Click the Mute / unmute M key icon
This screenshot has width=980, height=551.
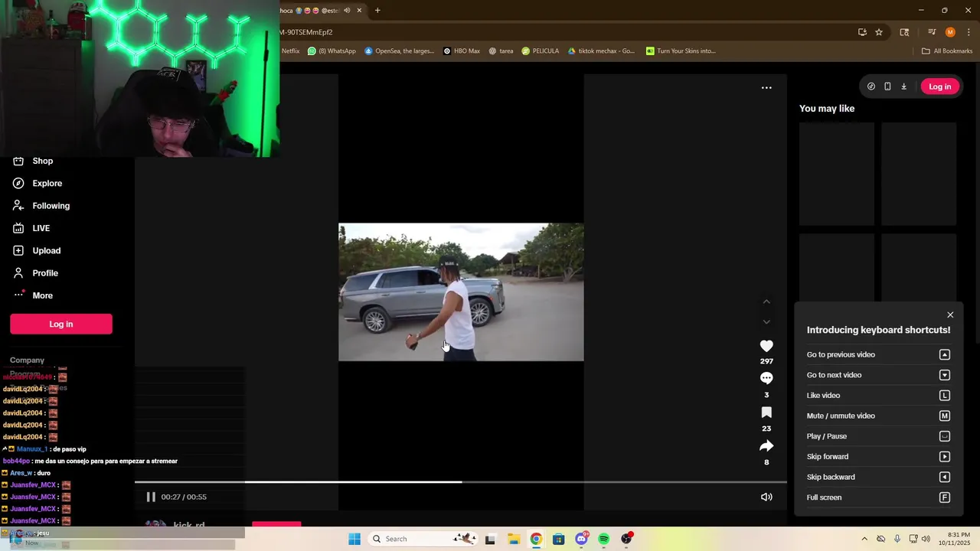pos(945,416)
